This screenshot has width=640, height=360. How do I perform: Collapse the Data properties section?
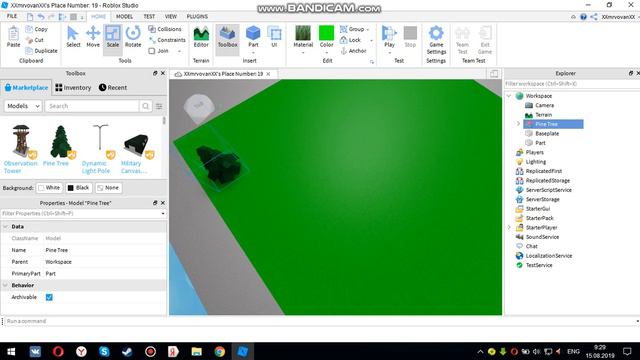(x=5, y=227)
